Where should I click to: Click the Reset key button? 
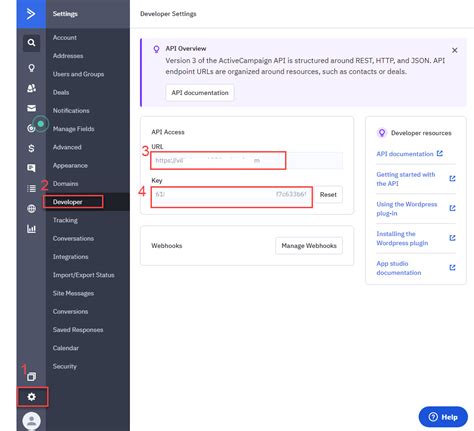(x=328, y=195)
